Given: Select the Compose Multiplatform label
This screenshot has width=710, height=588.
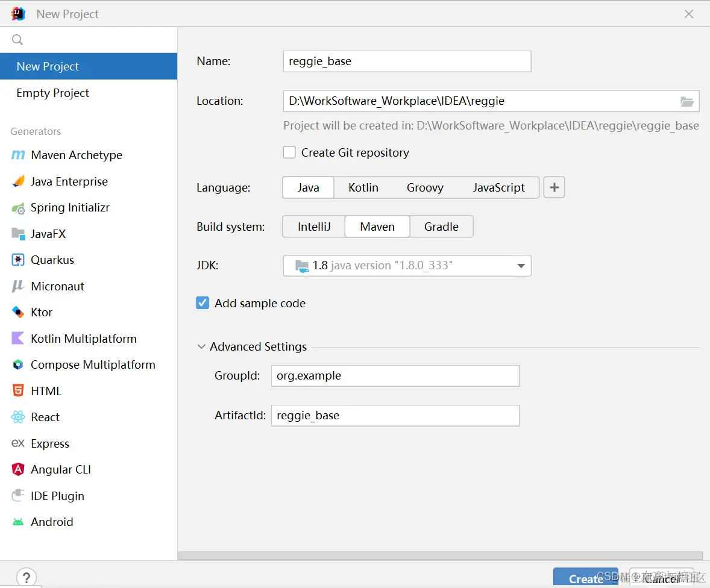Looking at the screenshot, I should [93, 365].
